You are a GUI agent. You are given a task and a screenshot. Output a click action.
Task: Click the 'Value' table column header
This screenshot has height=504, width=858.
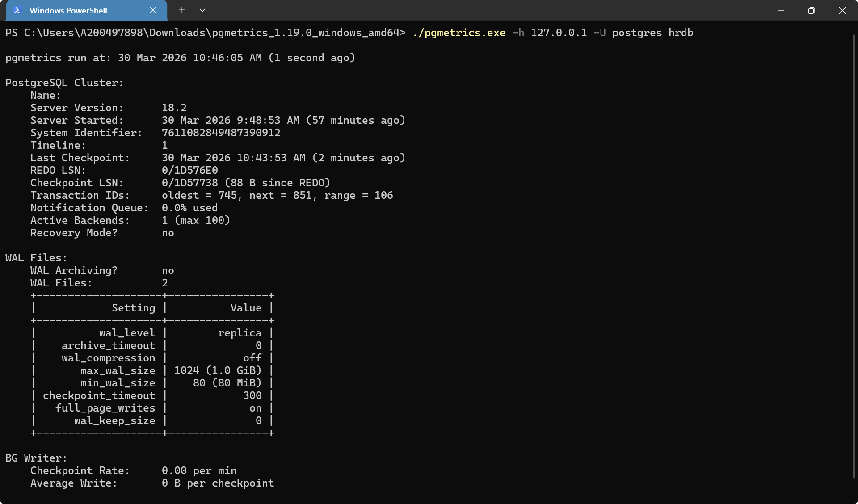point(246,308)
